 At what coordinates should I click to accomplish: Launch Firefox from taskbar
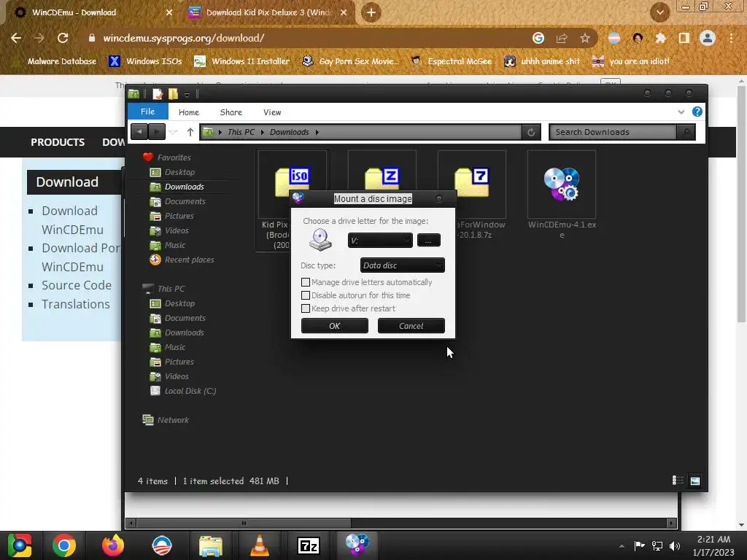tap(113, 545)
